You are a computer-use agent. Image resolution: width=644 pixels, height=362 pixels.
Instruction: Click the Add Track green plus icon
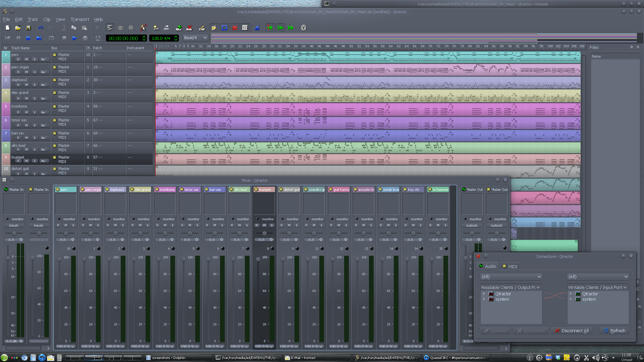click(179, 28)
